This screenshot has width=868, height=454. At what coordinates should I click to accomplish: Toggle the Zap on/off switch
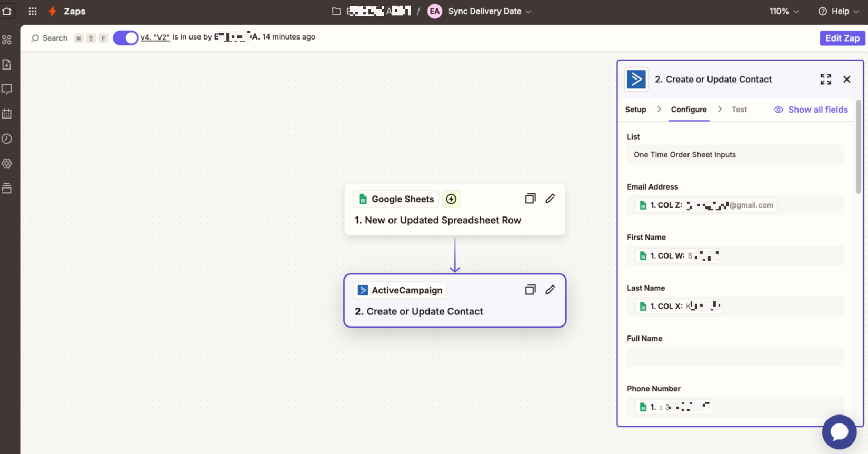(x=125, y=38)
